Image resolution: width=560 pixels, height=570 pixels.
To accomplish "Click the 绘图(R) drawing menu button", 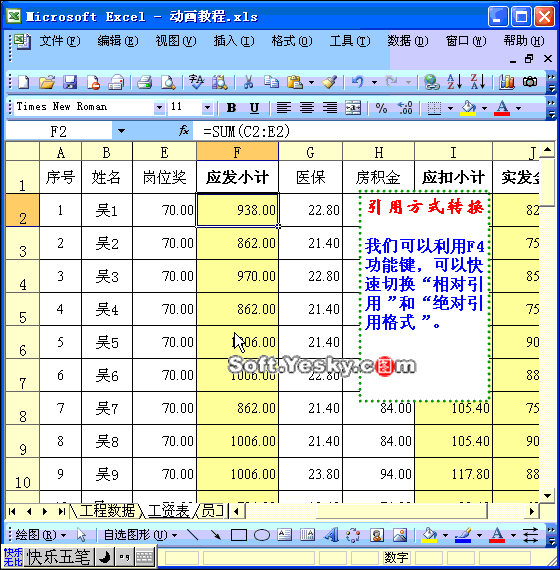I will point(40,535).
